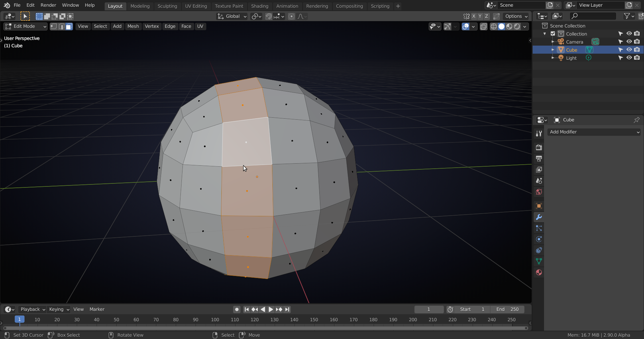The height and width of the screenshot is (339, 644).
Task: Click the outliner search field
Action: coord(592,16)
